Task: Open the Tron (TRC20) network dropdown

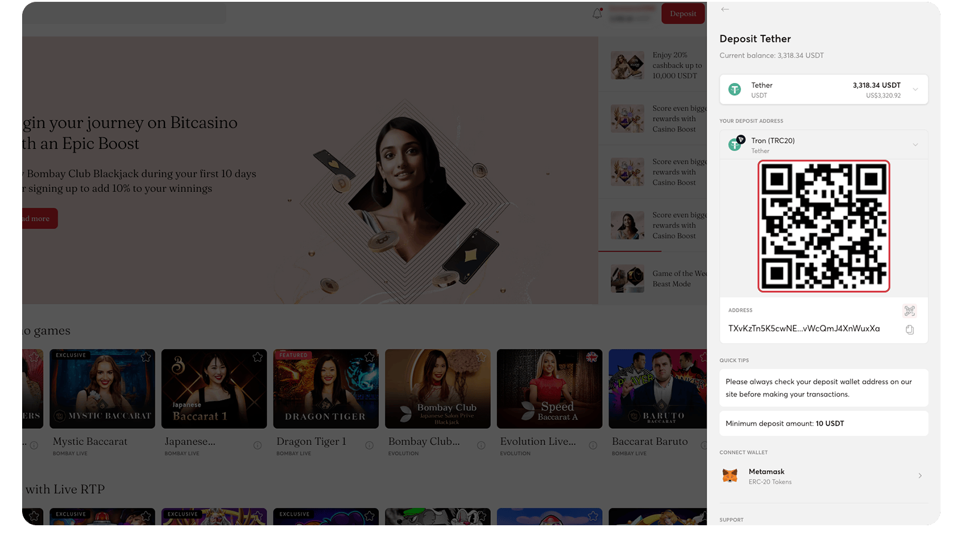Action: click(915, 145)
